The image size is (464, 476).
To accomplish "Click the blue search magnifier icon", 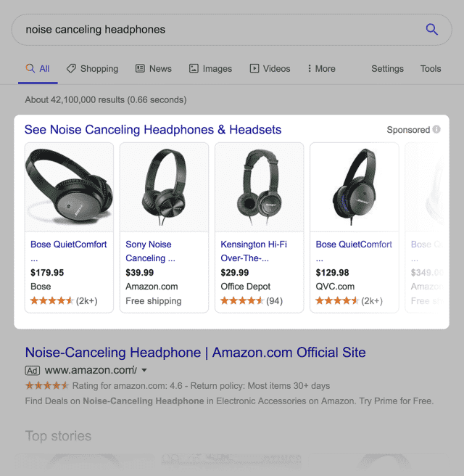I will coord(431,30).
